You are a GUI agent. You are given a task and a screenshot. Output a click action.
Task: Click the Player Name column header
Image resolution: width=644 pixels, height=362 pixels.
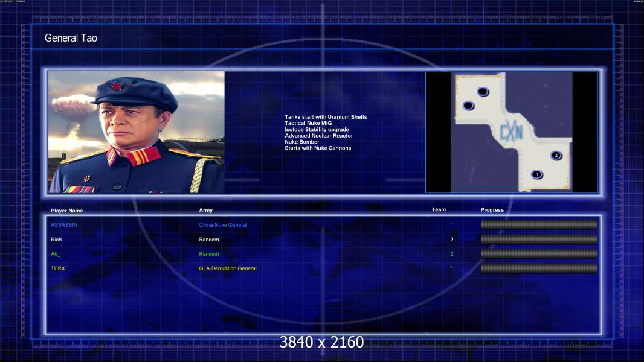pyautogui.click(x=67, y=211)
